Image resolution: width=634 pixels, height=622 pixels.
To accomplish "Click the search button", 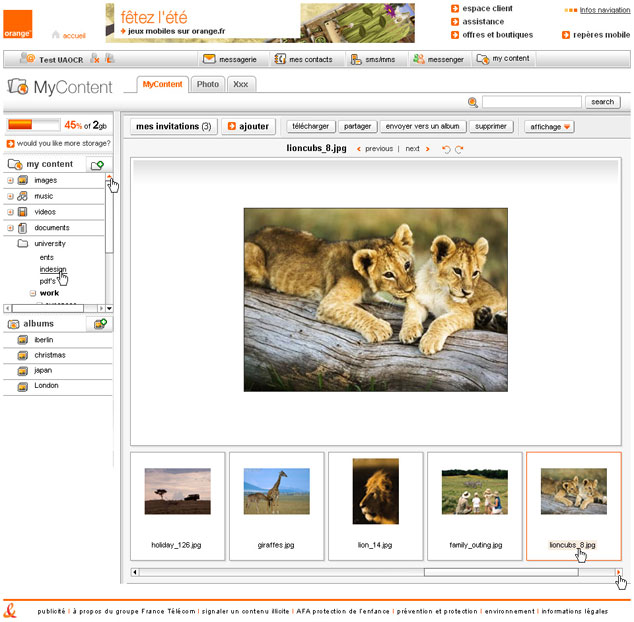I will tap(602, 102).
